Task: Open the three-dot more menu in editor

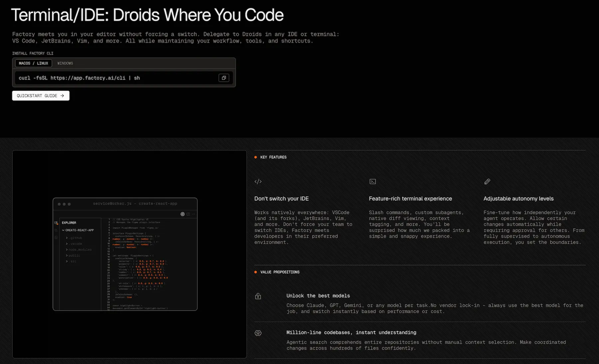Action: [194, 214]
